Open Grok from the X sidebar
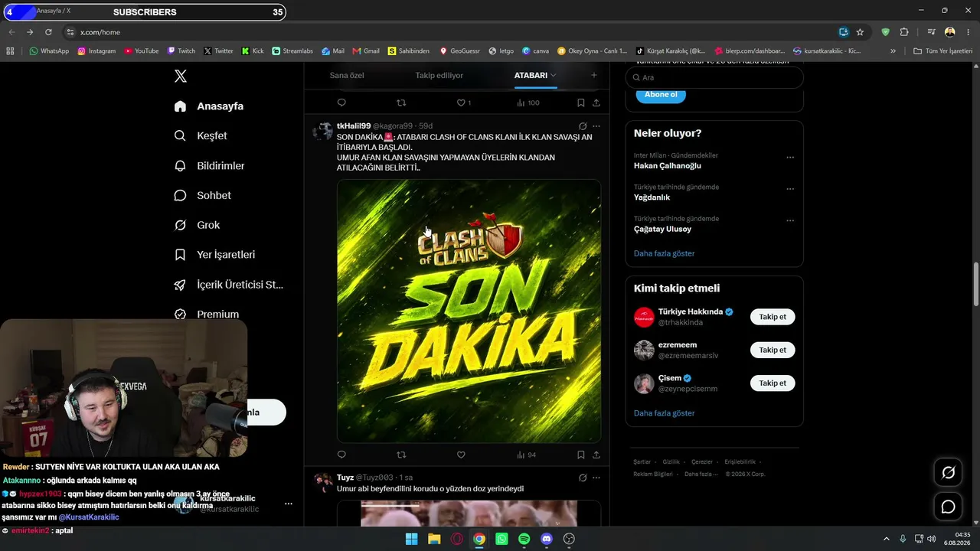This screenshot has height=551, width=980. pos(197,225)
